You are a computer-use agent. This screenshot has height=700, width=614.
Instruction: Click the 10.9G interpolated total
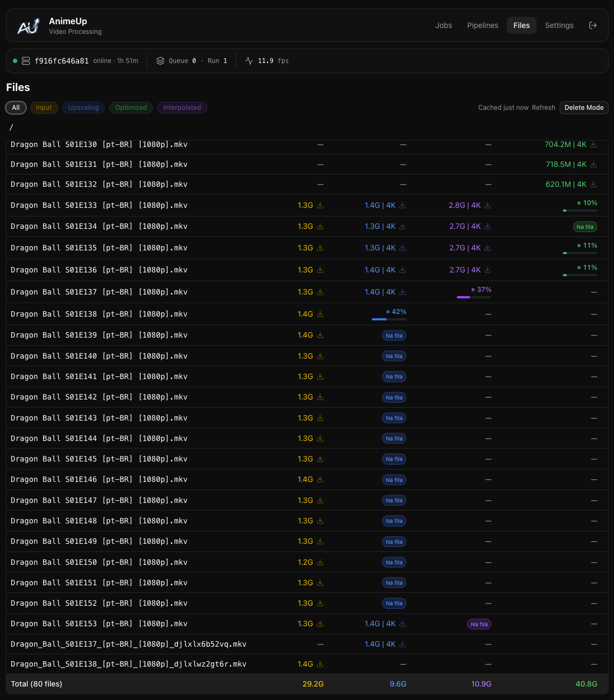click(x=481, y=684)
